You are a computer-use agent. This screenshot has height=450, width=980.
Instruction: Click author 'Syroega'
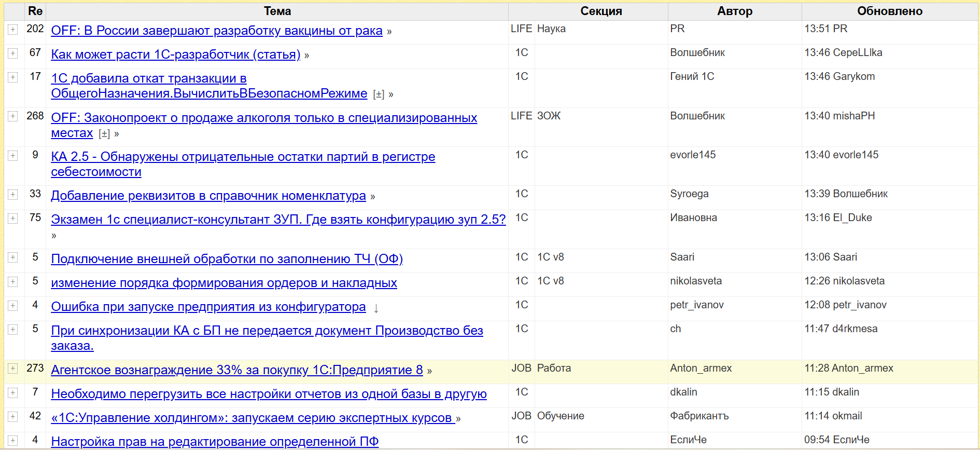689,194
